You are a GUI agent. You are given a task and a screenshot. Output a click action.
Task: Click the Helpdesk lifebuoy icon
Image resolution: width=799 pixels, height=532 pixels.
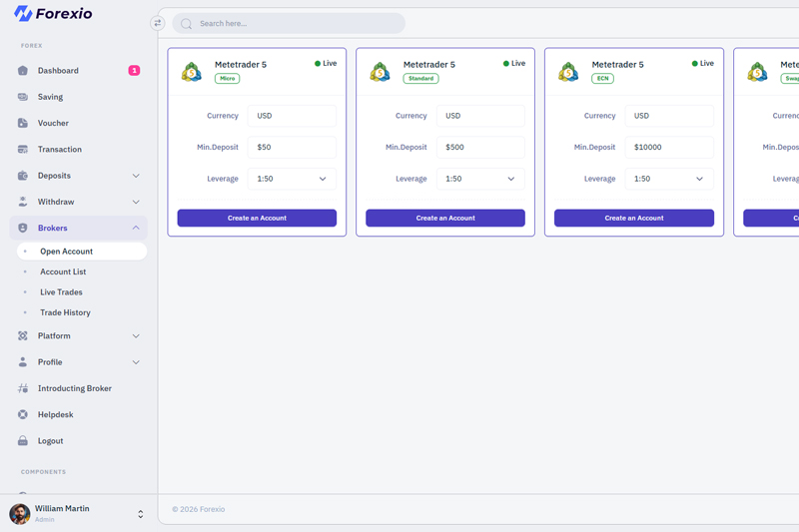click(x=23, y=414)
